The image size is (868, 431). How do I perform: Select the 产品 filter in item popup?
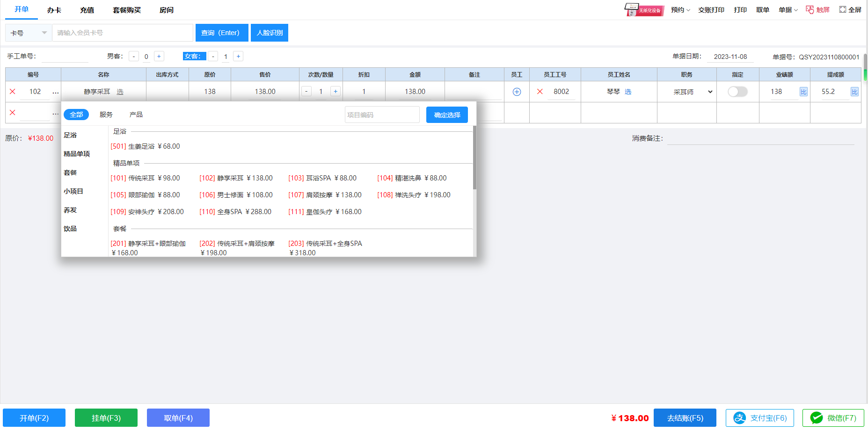click(x=136, y=115)
